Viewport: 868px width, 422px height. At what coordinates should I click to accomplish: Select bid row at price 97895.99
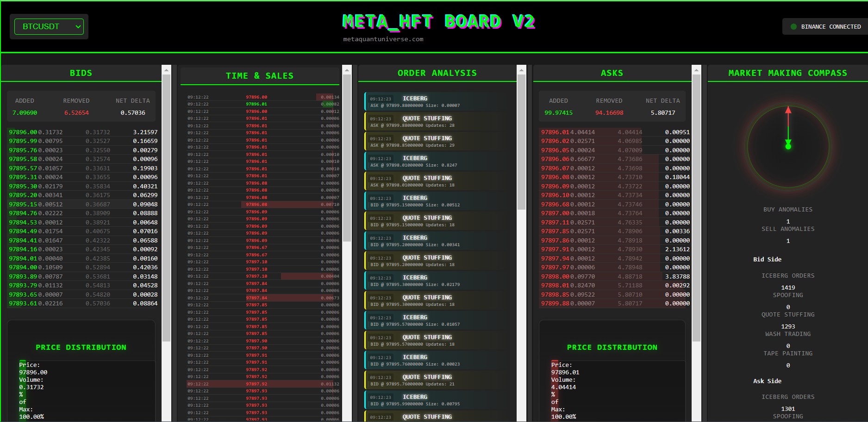coord(83,141)
